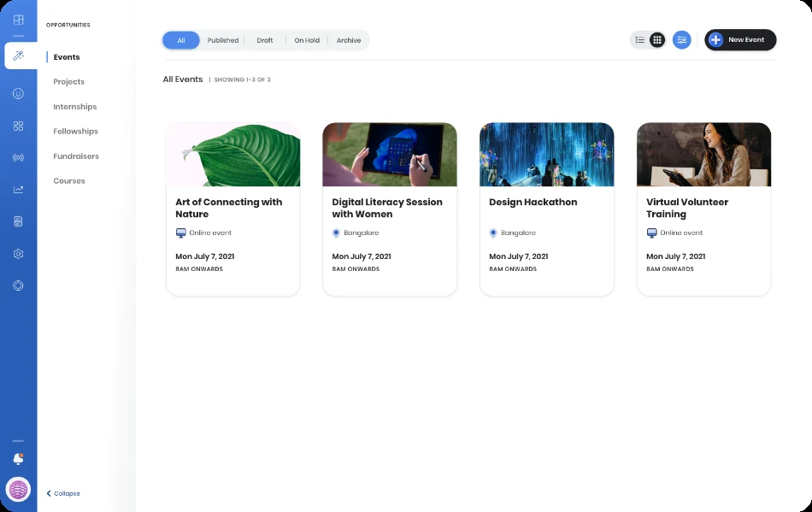
Task: Select the All filter tab
Action: [x=180, y=40]
